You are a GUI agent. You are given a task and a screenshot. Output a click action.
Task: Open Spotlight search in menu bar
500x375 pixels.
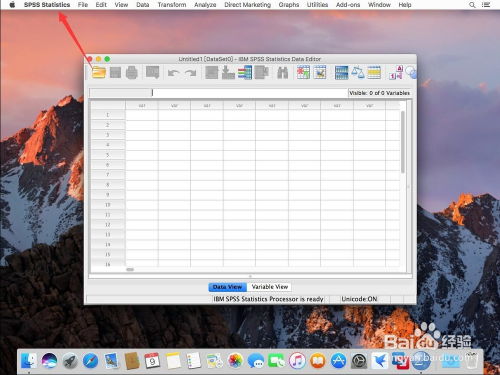tap(472, 5)
